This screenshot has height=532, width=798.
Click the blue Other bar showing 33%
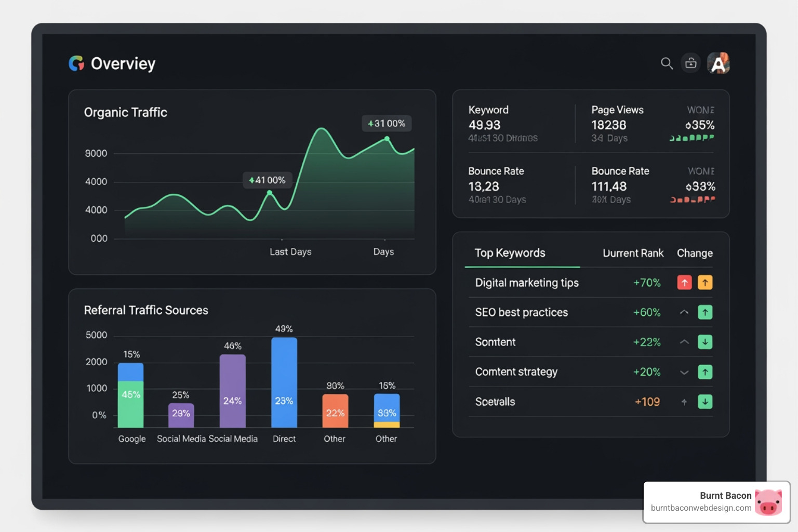[387, 408]
